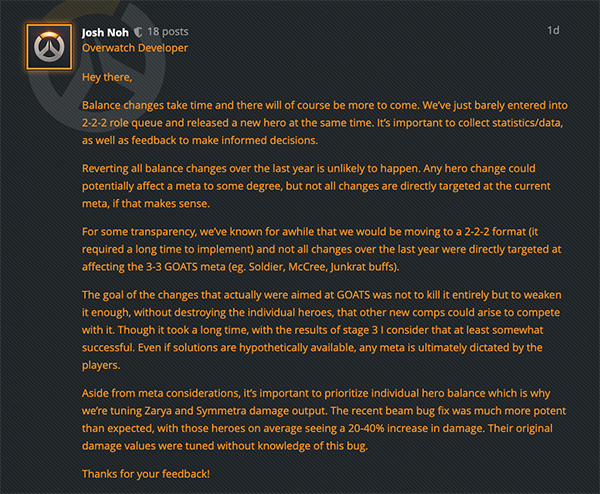Click the words "2-2-2 role queue"
Viewport: 600px width, 494px height.
pos(125,122)
